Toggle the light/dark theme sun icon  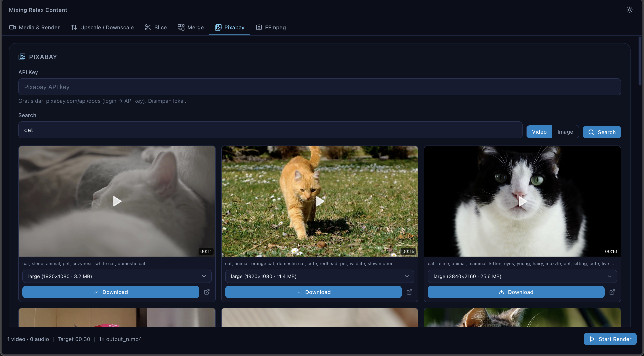click(x=629, y=10)
